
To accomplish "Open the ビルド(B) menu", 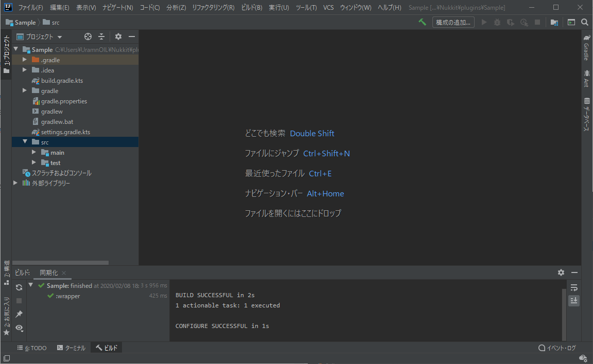I will point(252,8).
